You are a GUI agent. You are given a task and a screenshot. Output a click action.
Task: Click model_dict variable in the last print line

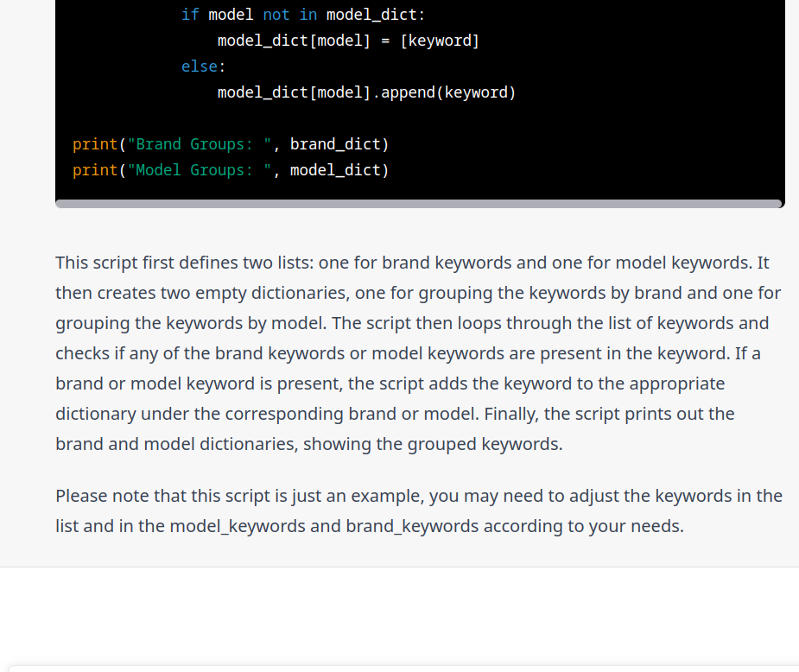pyautogui.click(x=335, y=170)
